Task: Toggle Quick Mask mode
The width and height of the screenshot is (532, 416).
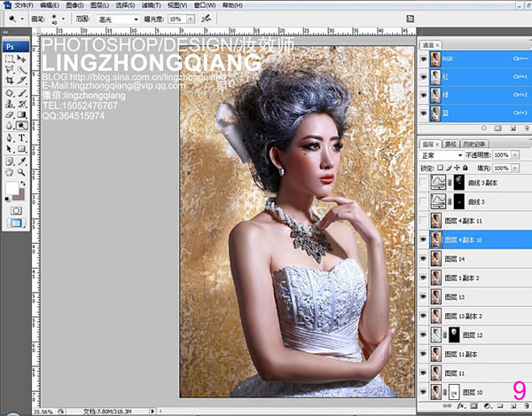Action: point(16,211)
